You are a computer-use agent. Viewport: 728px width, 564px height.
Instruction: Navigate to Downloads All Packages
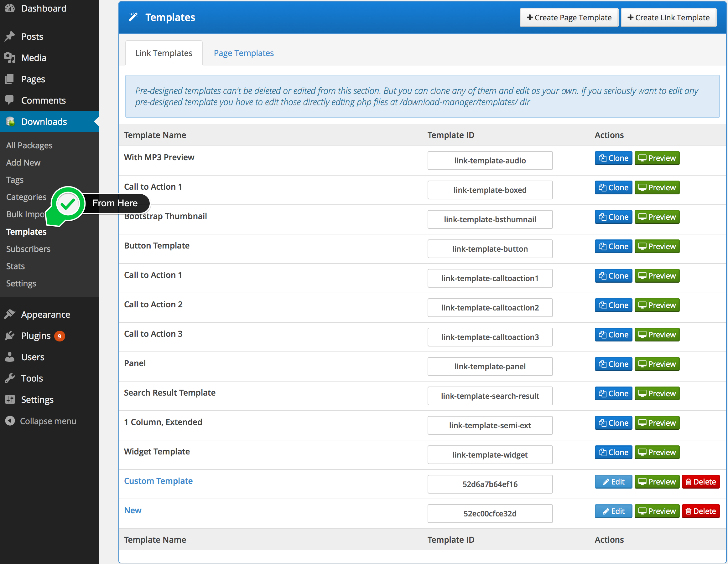[x=29, y=144]
